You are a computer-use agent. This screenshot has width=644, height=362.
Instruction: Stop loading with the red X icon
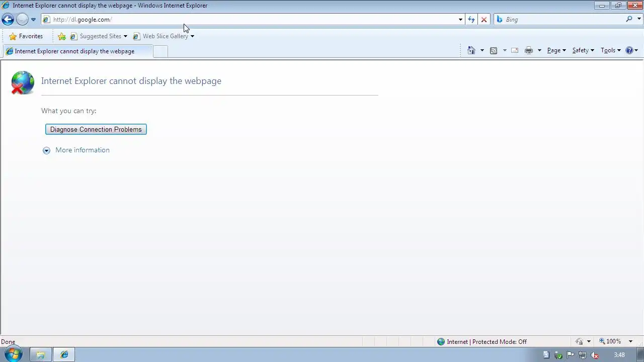pos(484,20)
